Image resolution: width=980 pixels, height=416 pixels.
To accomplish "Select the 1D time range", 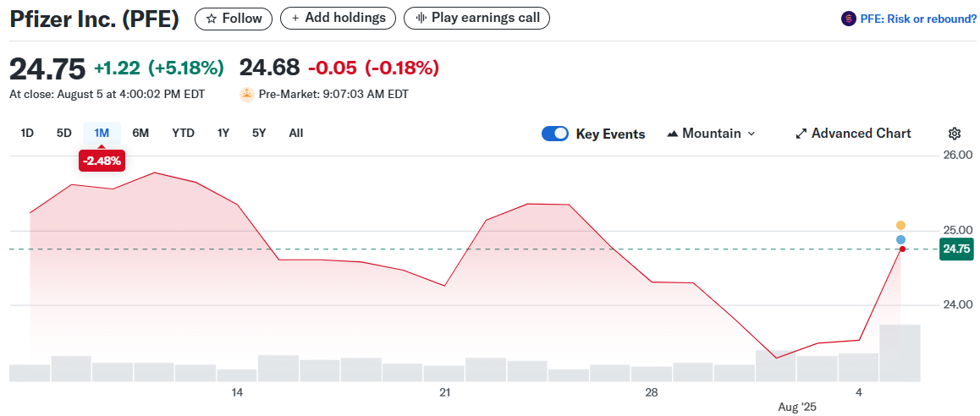I will 27,133.
